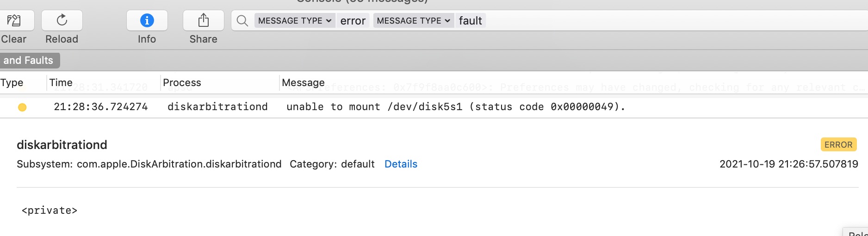This screenshot has width=868, height=236.
Task: Sort by the Message column header
Action: [x=303, y=82]
